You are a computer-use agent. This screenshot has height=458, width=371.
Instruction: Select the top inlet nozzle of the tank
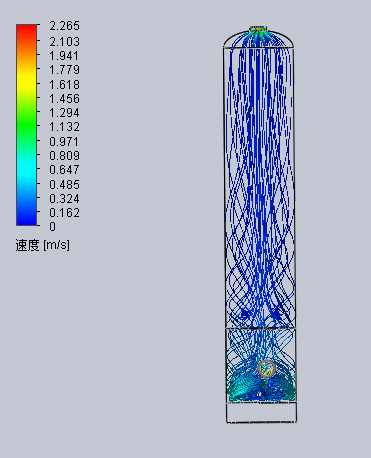coord(258,29)
